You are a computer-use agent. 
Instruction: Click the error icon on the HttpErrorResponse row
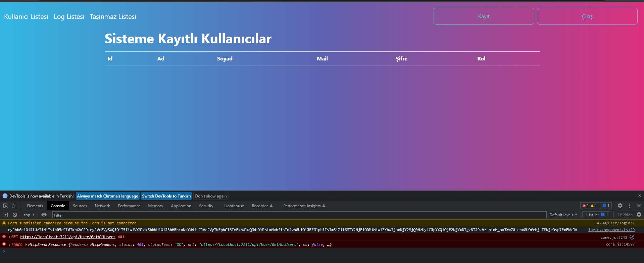[4, 244]
